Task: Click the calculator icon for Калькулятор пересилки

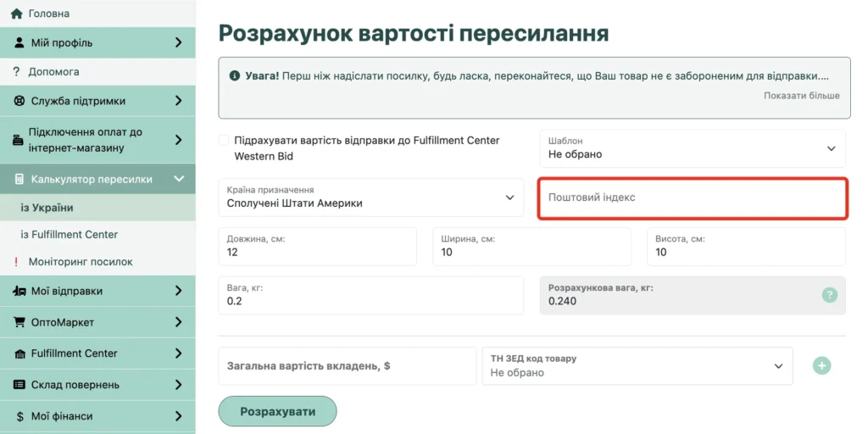Action: tap(19, 179)
